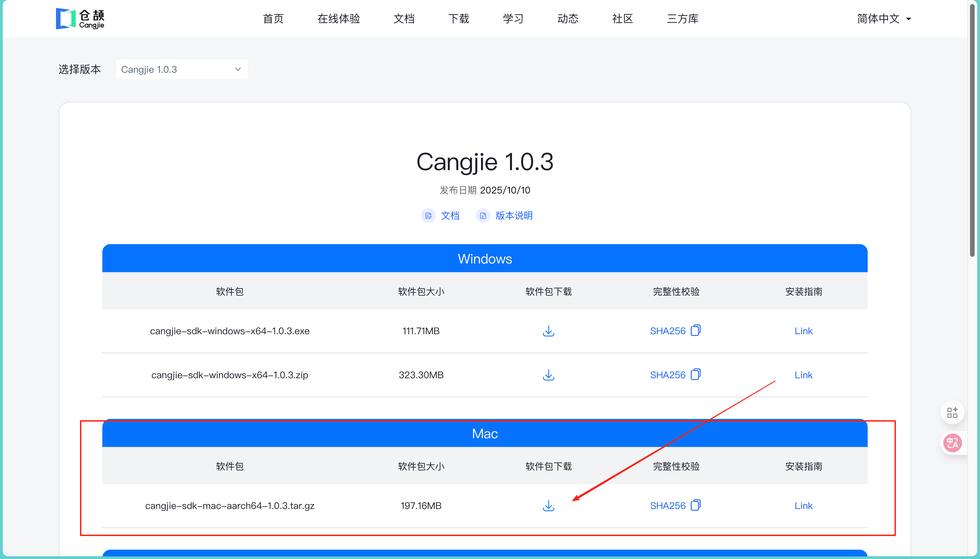
Task: Open the floating QR grid widget icon
Action: (x=952, y=413)
